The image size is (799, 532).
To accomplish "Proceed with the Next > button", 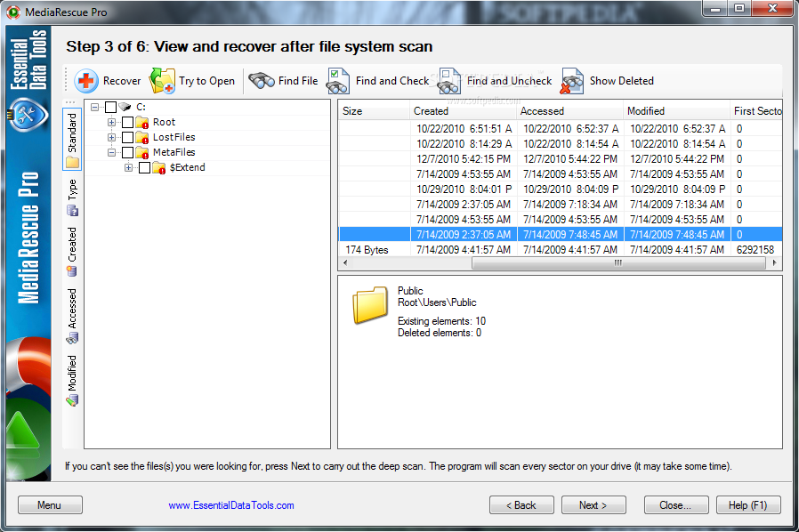I will (x=593, y=505).
